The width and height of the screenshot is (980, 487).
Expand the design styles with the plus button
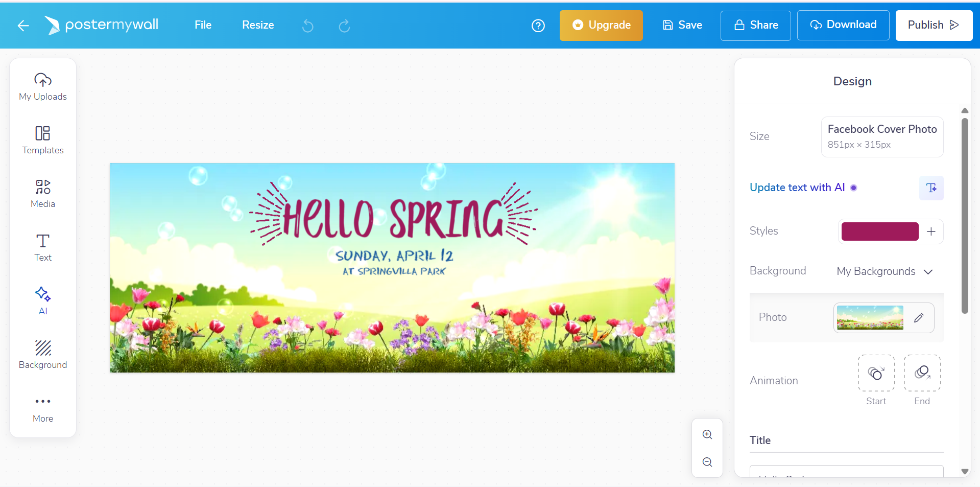(930, 231)
